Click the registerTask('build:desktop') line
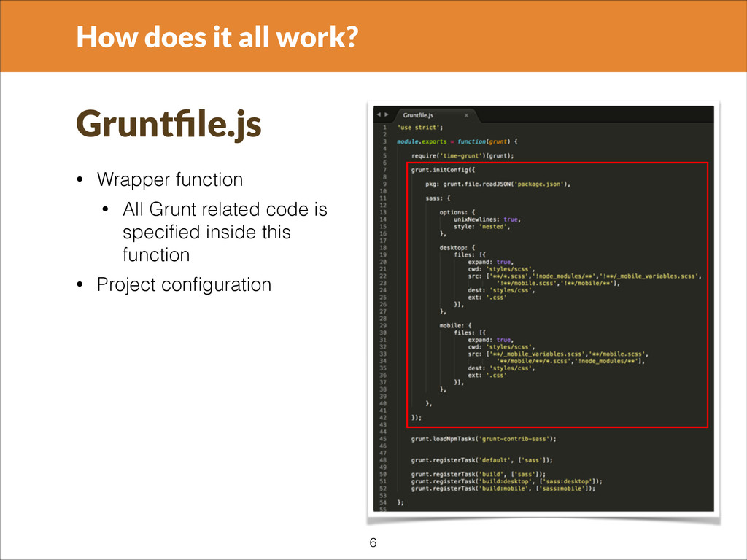Screen dimensions: 747x560 507,481
